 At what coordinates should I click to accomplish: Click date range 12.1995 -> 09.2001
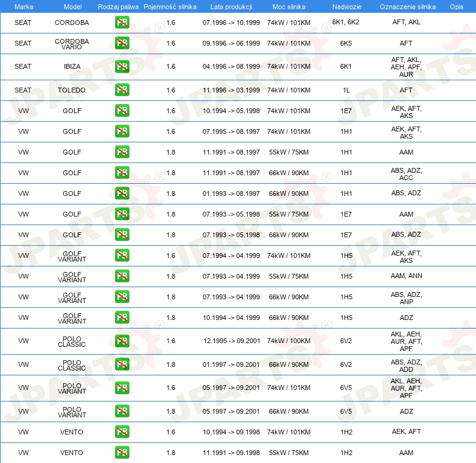pyautogui.click(x=232, y=341)
